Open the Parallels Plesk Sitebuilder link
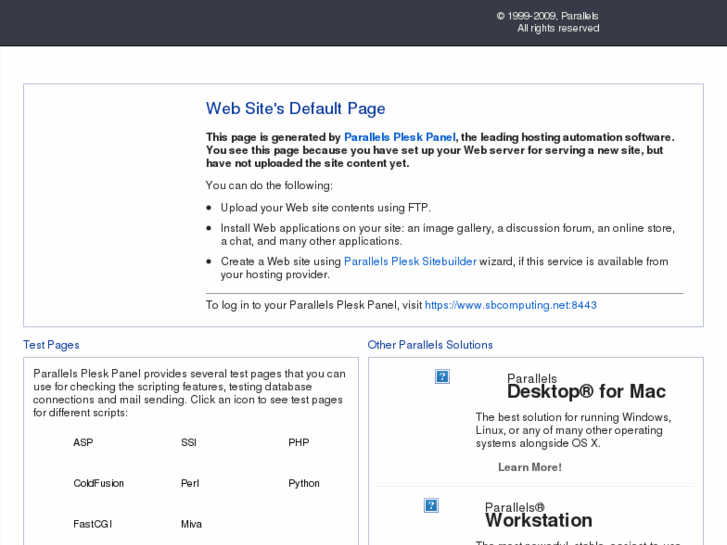The height and width of the screenshot is (545, 727). pos(410,262)
